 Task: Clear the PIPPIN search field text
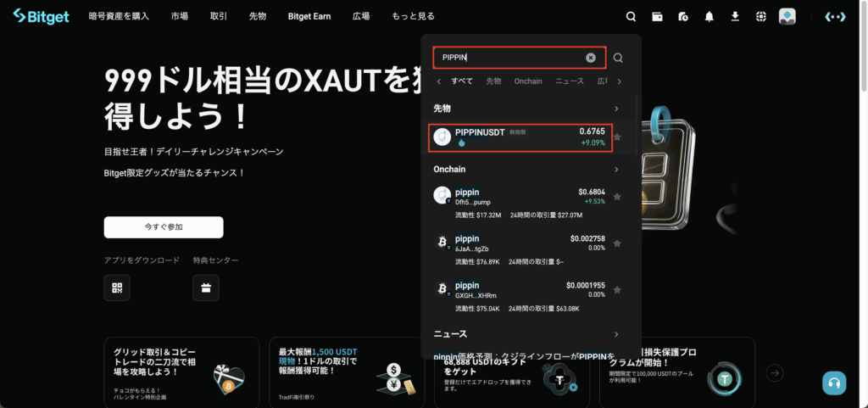click(591, 58)
